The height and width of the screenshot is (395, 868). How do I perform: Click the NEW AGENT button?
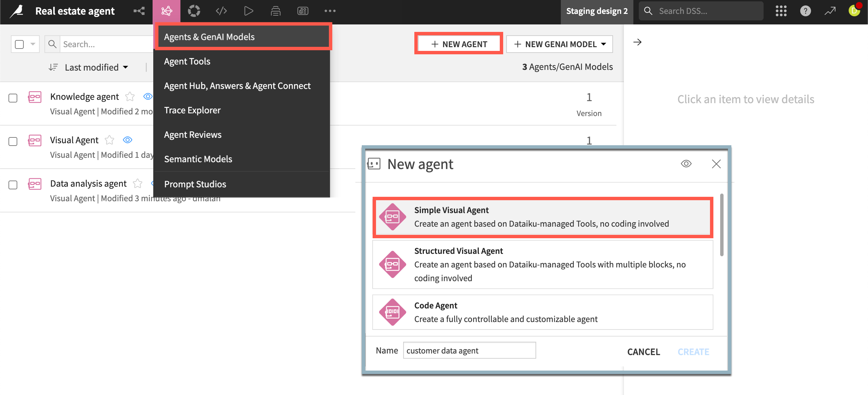click(459, 44)
